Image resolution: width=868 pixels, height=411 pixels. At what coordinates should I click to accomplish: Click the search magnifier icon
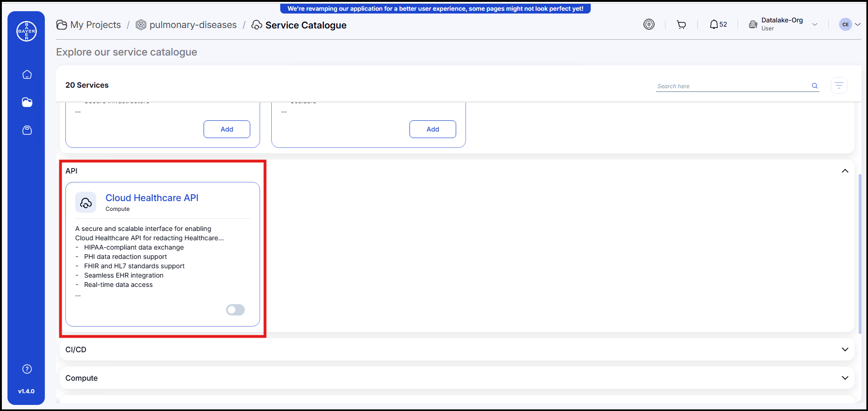(x=815, y=86)
